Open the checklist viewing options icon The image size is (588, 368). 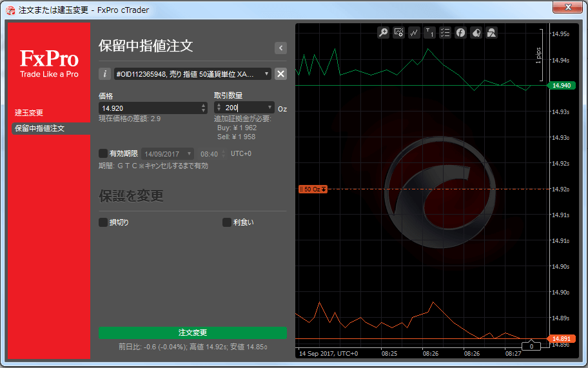pyautogui.click(x=445, y=33)
